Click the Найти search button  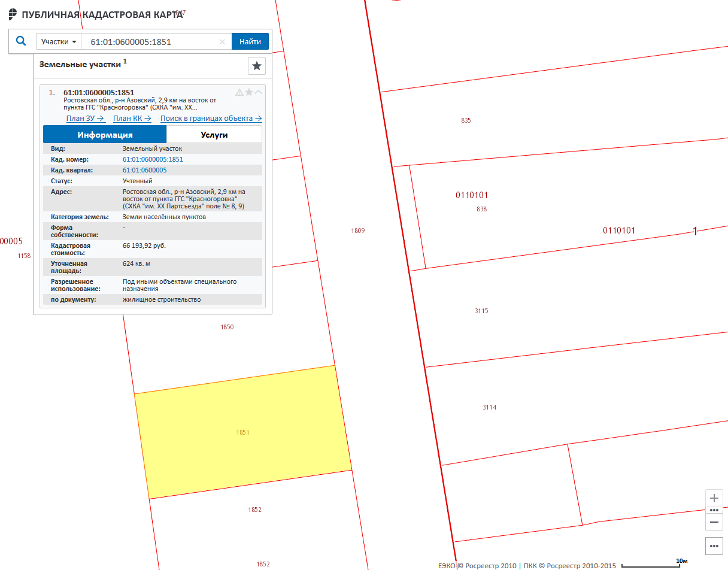(250, 41)
